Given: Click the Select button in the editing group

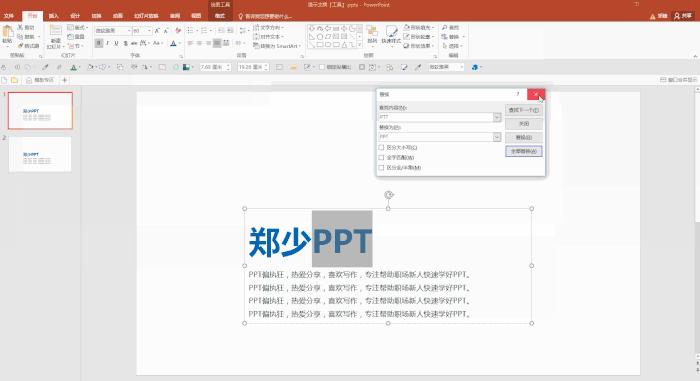Looking at the screenshot, I should coord(453,46).
